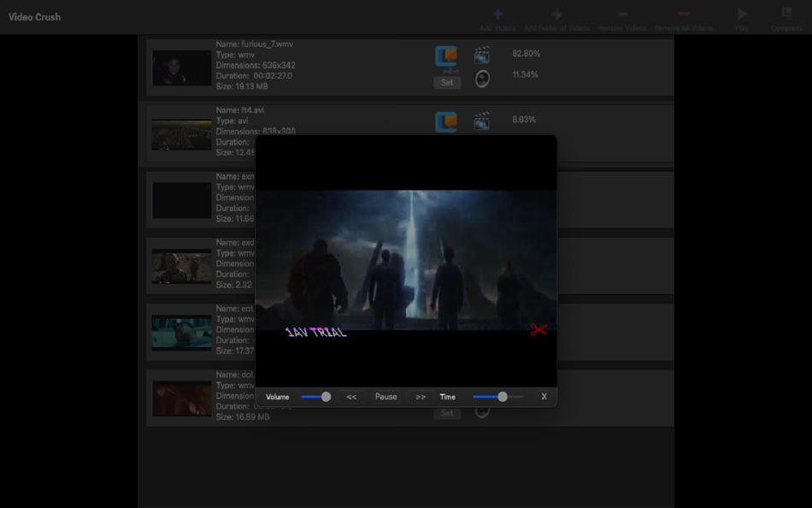This screenshot has height=508, width=812.
Task: Click the Play toolbar icon
Action: click(x=742, y=14)
